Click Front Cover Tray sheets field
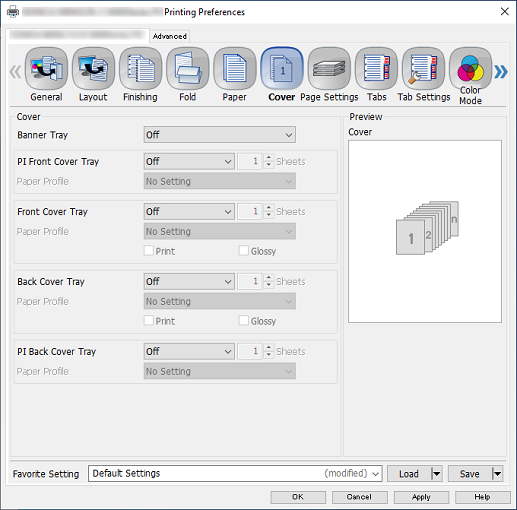 [x=250, y=211]
